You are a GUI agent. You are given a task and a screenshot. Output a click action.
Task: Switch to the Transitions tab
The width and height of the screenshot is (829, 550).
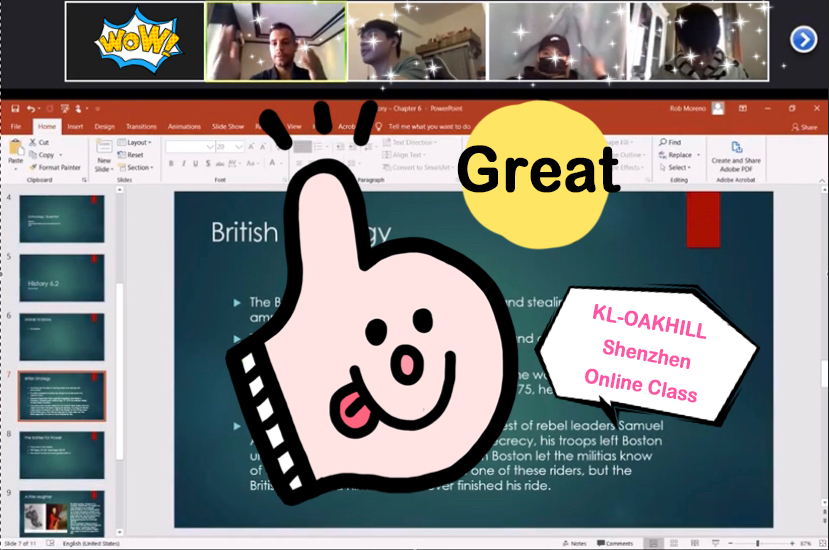point(141,126)
